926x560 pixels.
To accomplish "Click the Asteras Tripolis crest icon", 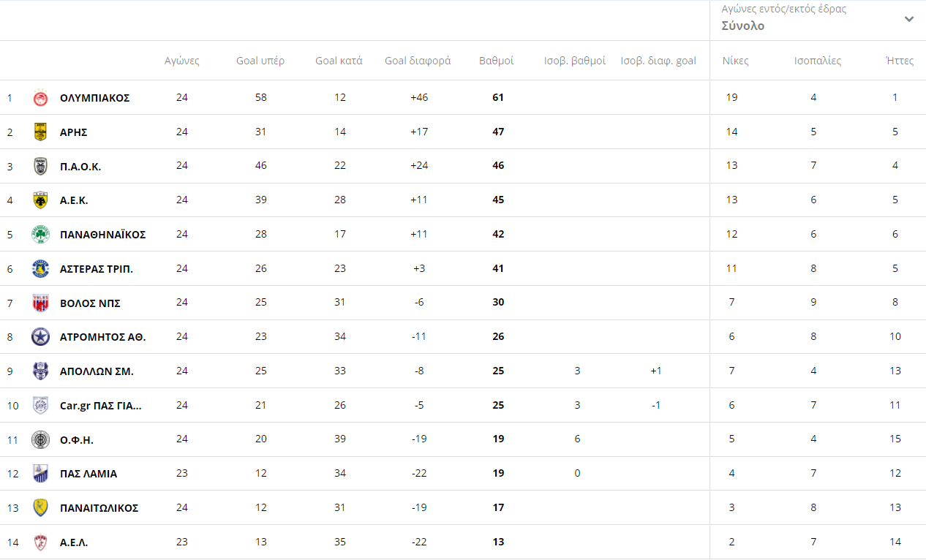I will pos(40,269).
